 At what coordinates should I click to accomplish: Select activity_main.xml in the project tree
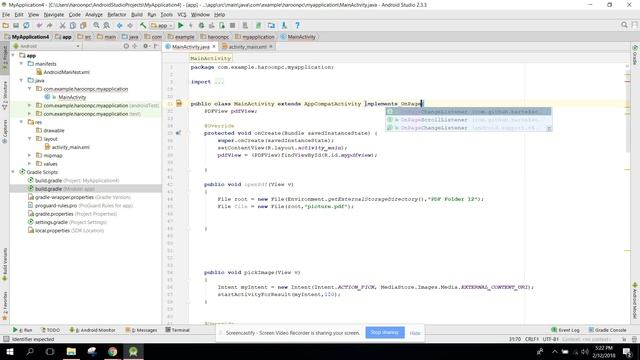pyautogui.click(x=71, y=147)
